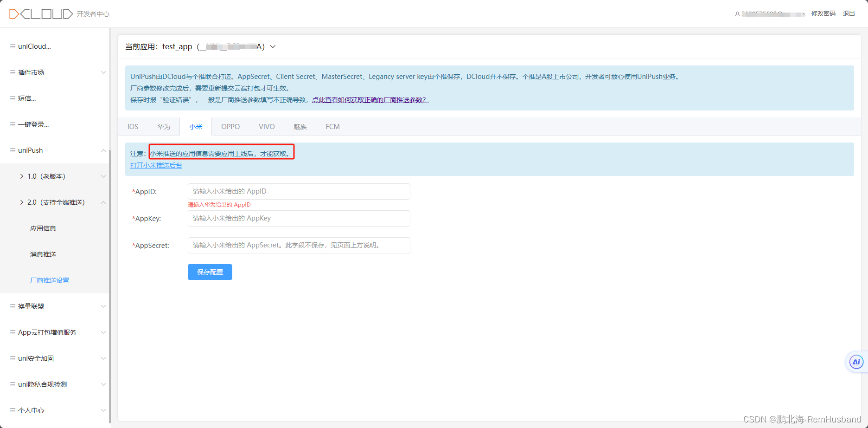Click inside the AppKey input field

tap(298, 218)
